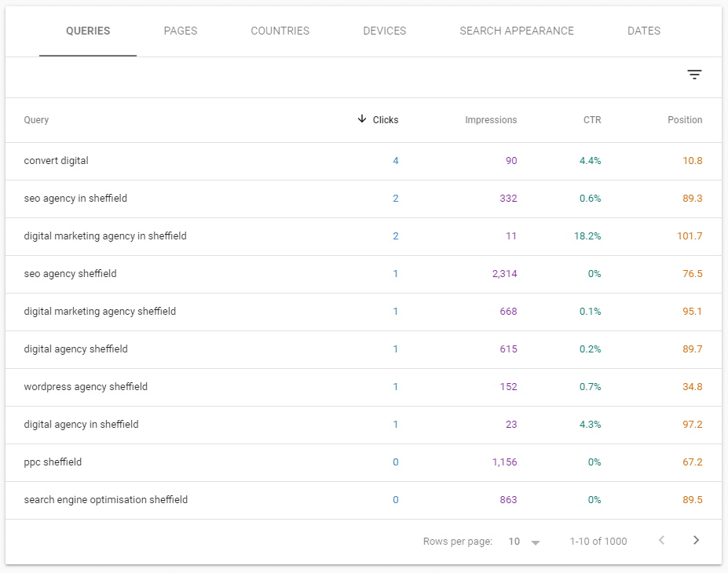Open the 'convert digital' query row
The image size is (728, 573).
point(57,161)
